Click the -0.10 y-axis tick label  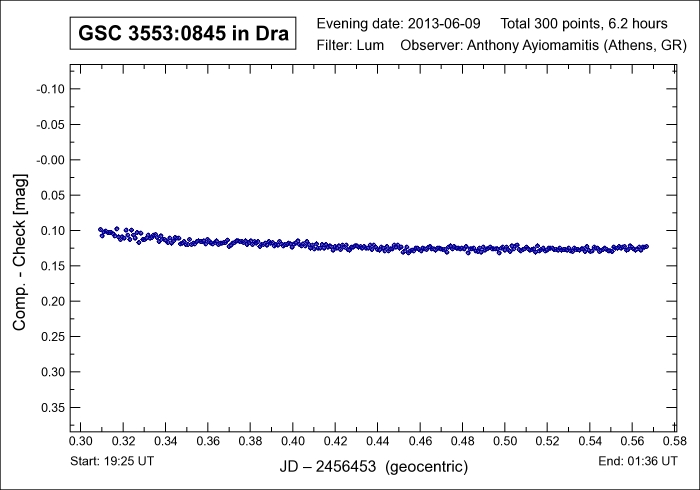click(x=49, y=89)
